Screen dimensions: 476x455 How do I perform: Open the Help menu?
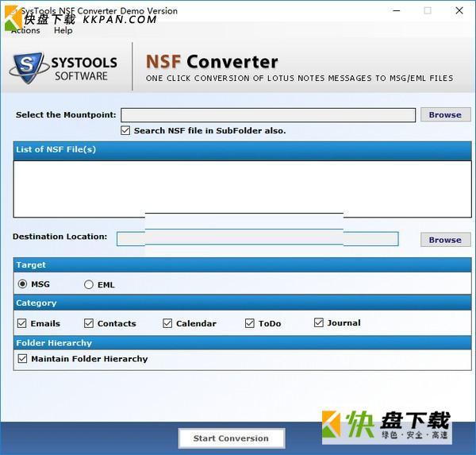click(x=63, y=30)
